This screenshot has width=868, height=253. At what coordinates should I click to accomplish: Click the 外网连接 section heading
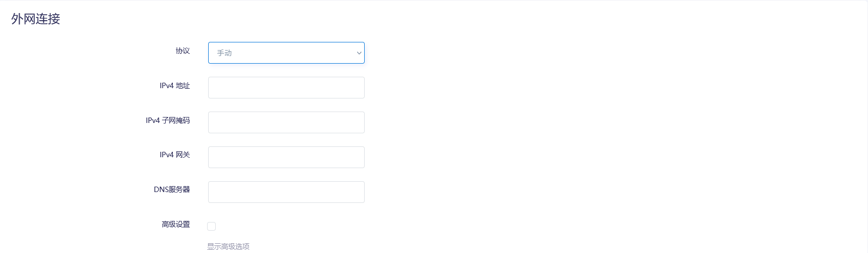(36, 19)
